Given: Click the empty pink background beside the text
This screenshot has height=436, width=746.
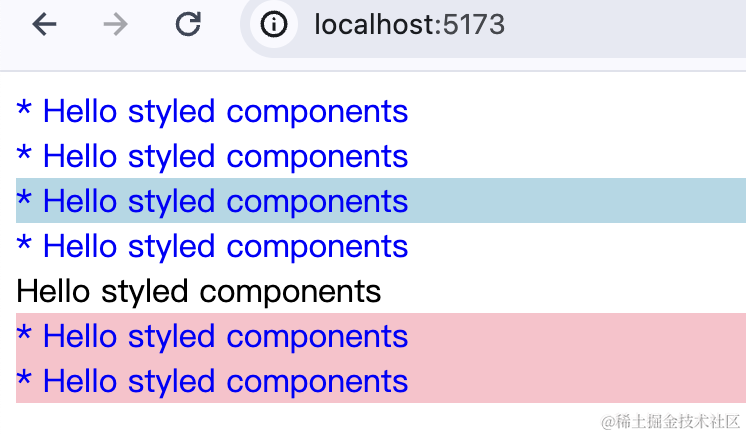Looking at the screenshot, I should [x=577, y=358].
